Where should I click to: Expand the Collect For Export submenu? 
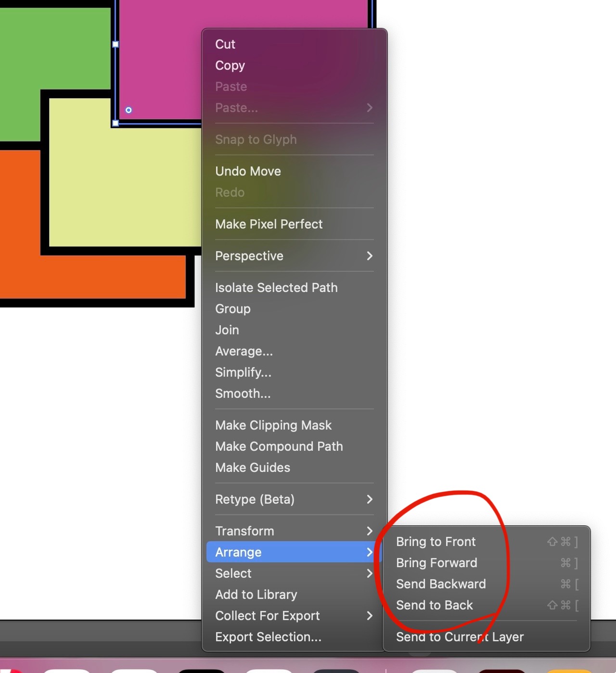pos(295,616)
